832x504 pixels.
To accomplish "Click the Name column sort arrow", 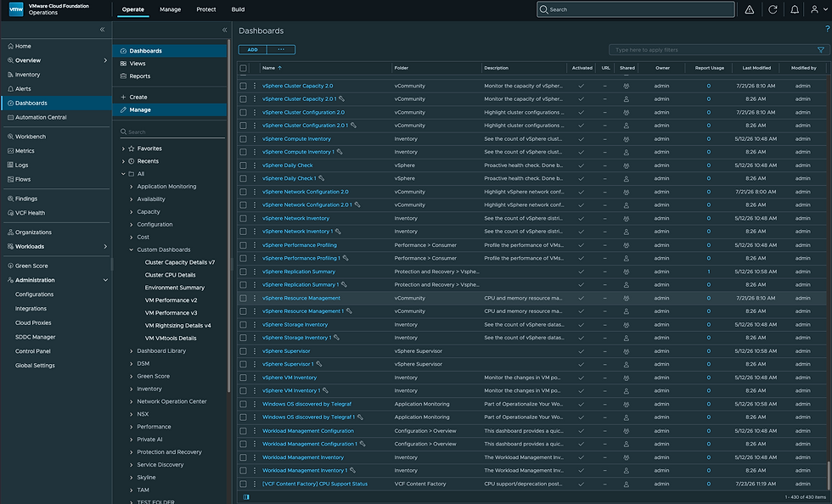I will click(279, 68).
